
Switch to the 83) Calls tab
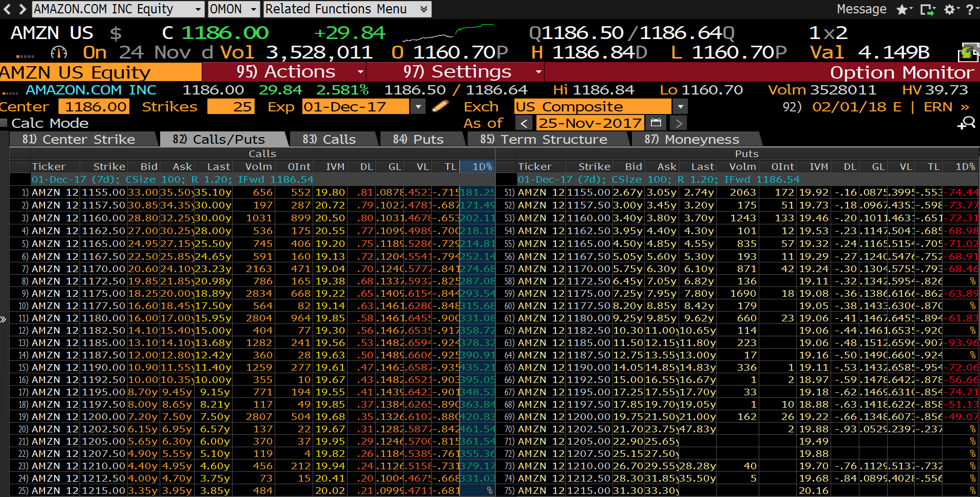tap(334, 139)
